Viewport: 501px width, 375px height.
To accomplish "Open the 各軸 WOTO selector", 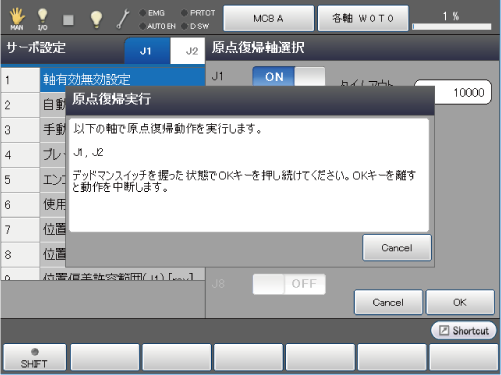I will pos(363,18).
